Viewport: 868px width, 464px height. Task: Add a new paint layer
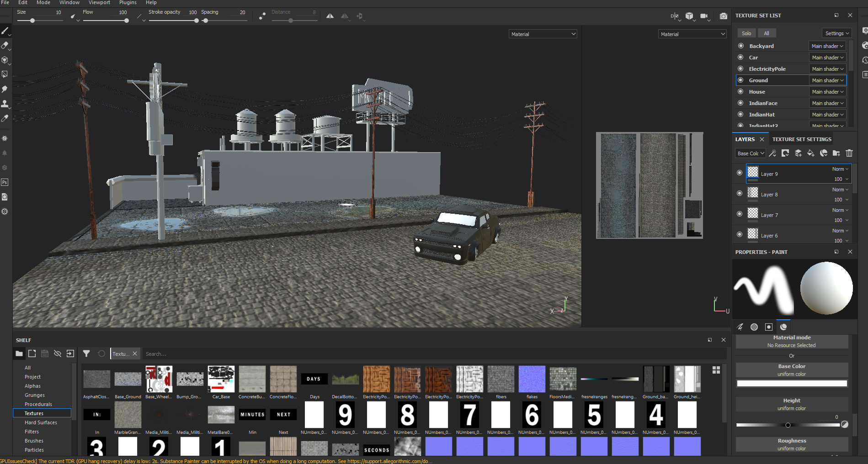tap(798, 153)
